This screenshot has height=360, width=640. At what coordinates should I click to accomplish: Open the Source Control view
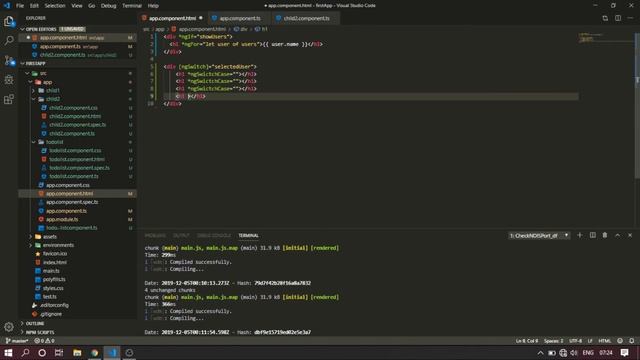coord(9,60)
